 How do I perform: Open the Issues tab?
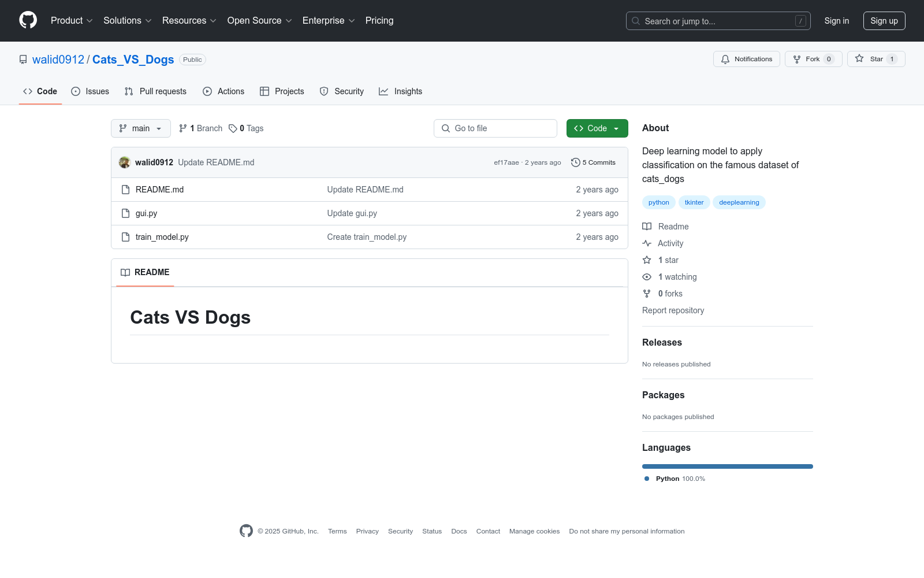click(x=90, y=91)
